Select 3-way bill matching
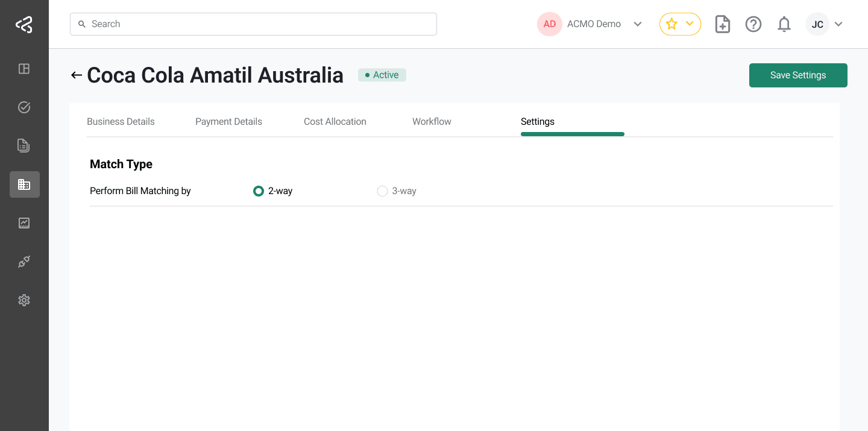The height and width of the screenshot is (431, 868). [x=382, y=191]
